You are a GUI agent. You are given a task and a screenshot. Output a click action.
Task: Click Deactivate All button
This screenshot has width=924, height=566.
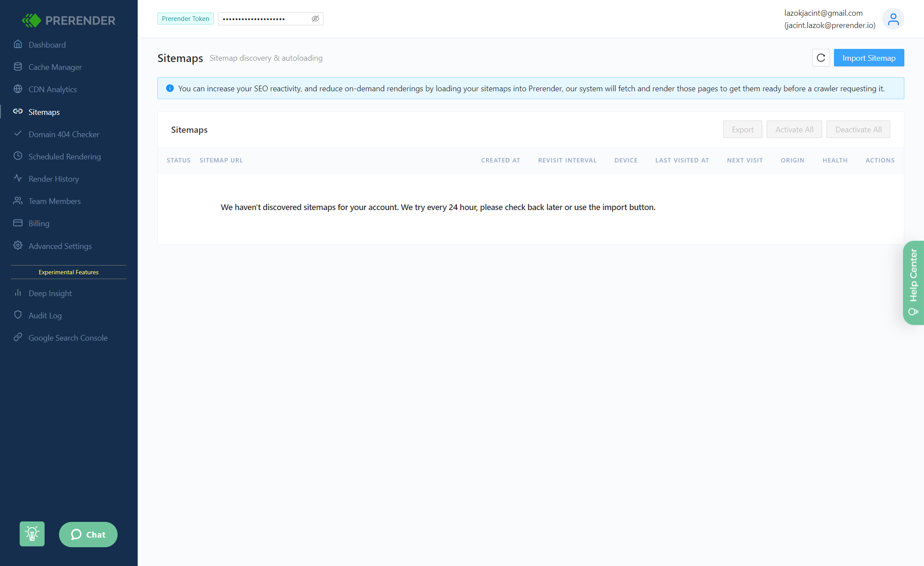coord(858,129)
